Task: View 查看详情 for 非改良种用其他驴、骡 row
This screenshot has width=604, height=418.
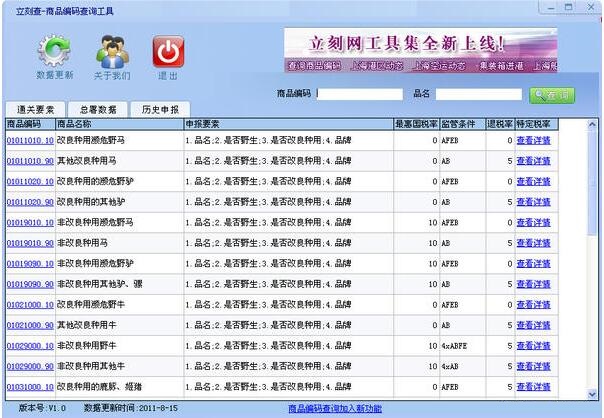Action: [534, 284]
